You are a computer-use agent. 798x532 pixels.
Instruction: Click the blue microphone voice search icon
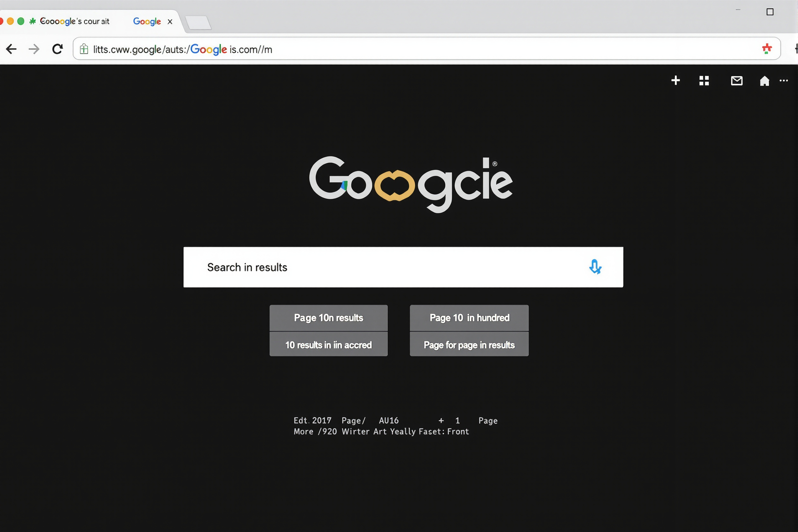pyautogui.click(x=595, y=267)
